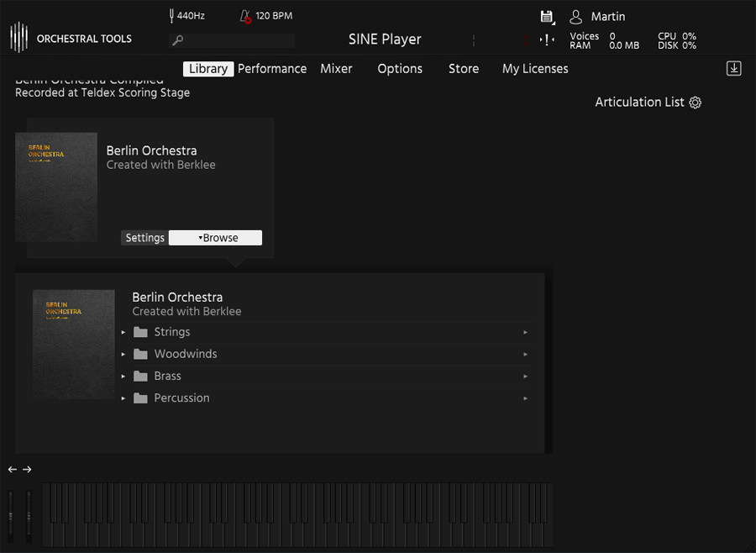Screen dimensions: 756x553
Task: Click the keyboard shift left arrow
Action: pos(13,469)
